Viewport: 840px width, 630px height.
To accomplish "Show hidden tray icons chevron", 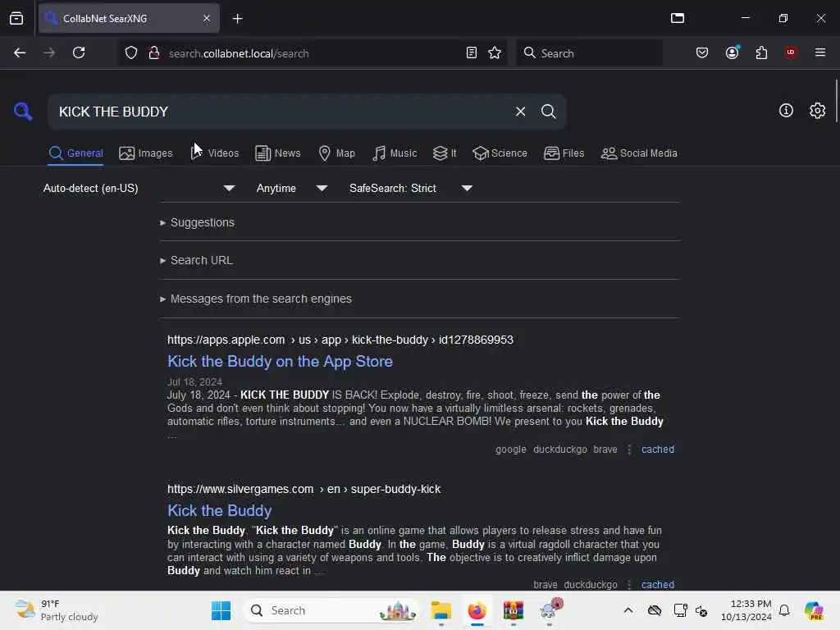I will (628, 610).
